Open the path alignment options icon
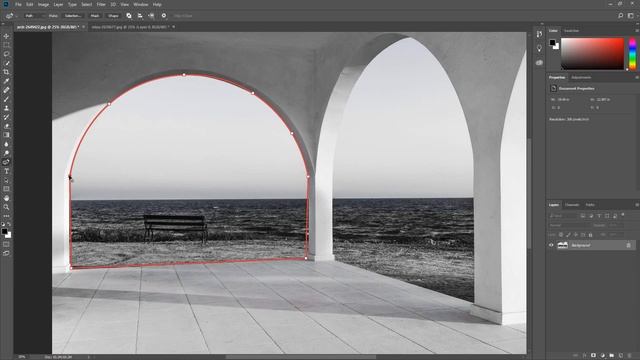This screenshot has height=360, width=640. pos(140,16)
